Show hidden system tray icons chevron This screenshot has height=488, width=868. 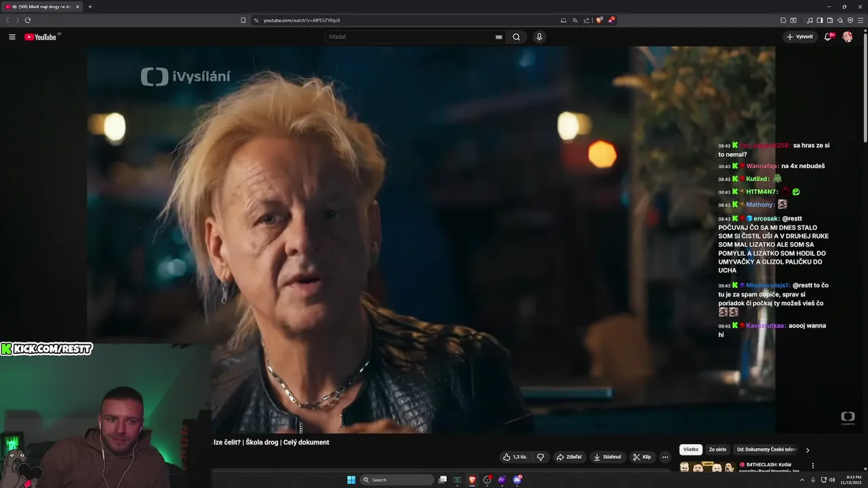pos(802,480)
